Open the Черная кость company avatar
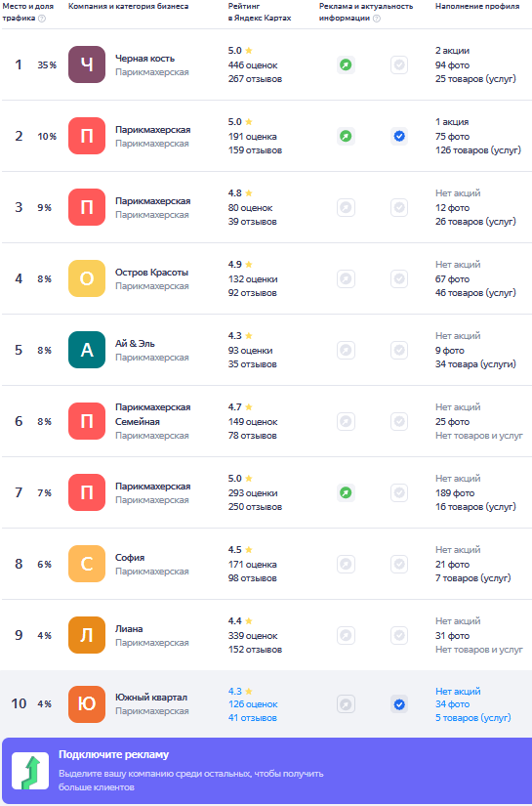Image resolution: width=532 pixels, height=806 pixels. click(87, 64)
